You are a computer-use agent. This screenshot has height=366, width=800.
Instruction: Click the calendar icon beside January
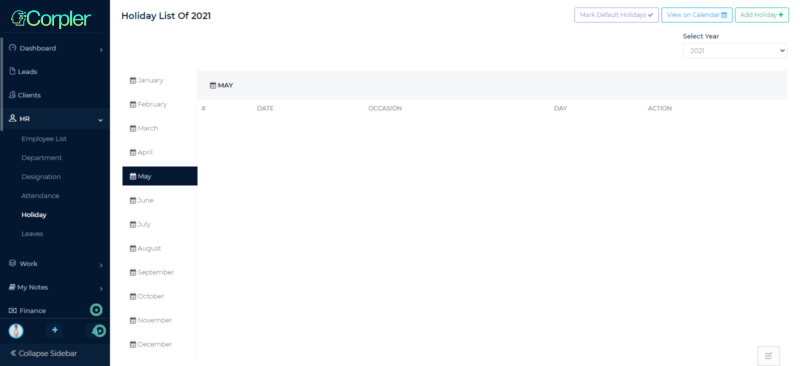(x=133, y=80)
